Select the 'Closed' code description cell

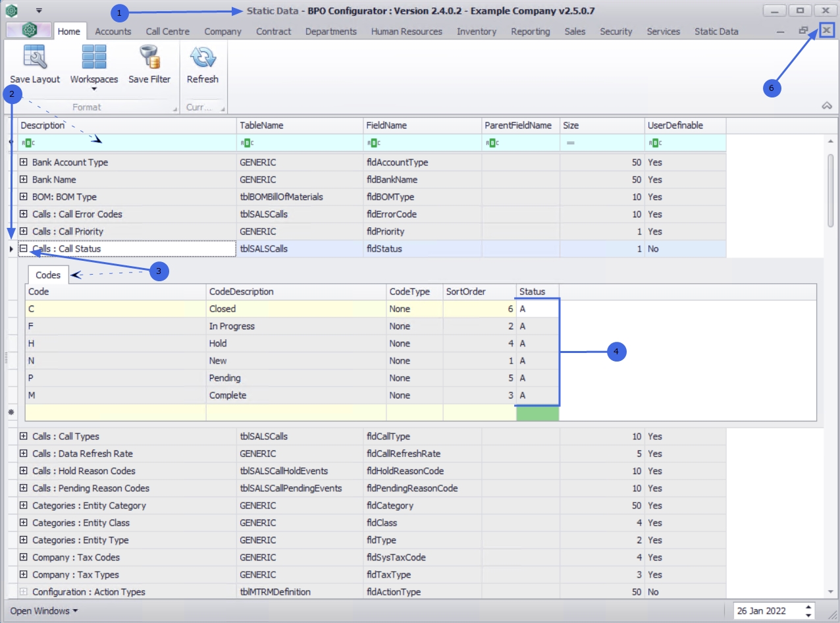(296, 308)
